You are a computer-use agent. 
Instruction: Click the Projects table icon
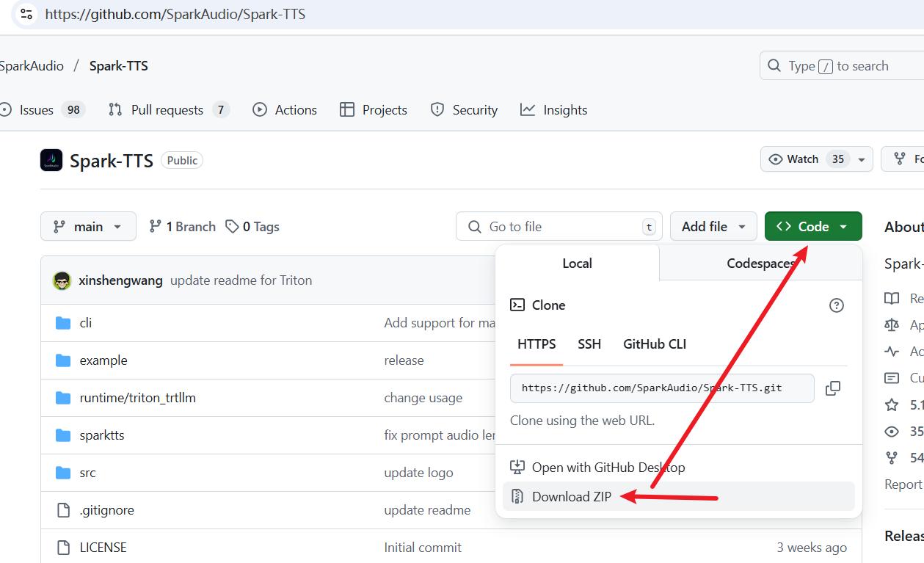(x=347, y=110)
